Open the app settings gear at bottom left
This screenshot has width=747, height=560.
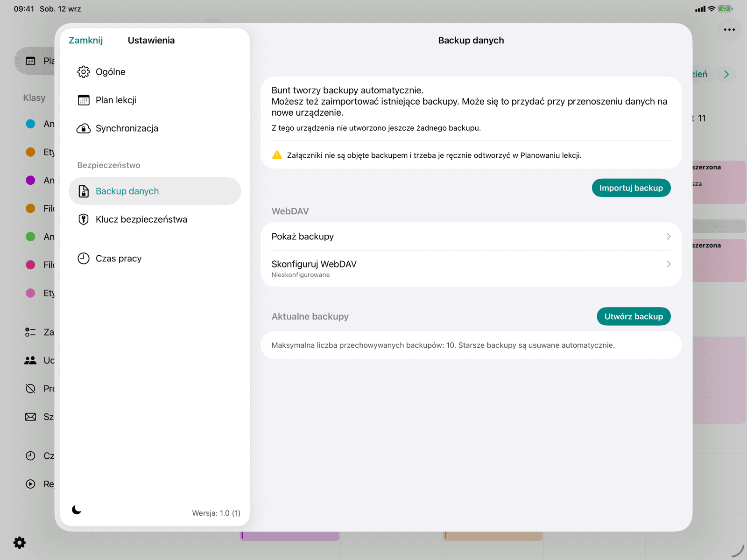19,542
